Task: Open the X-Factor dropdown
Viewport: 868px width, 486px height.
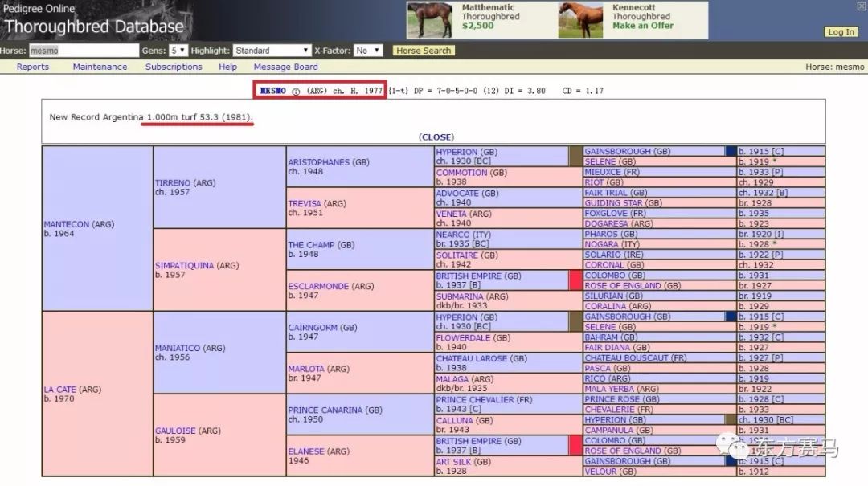Action: [x=368, y=51]
